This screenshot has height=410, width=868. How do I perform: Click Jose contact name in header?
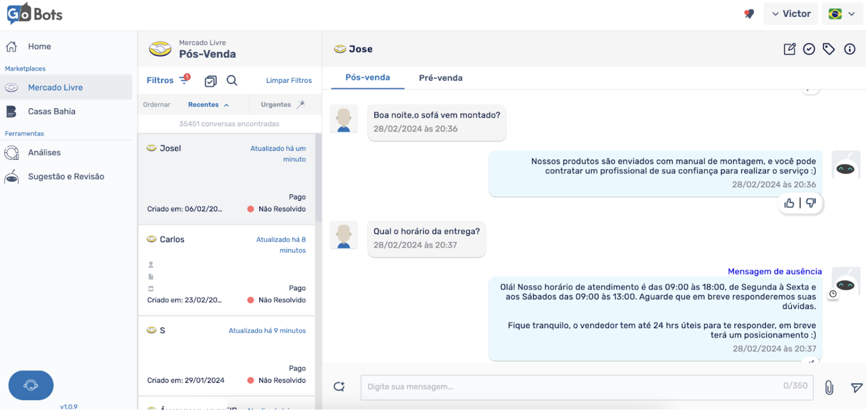(361, 49)
